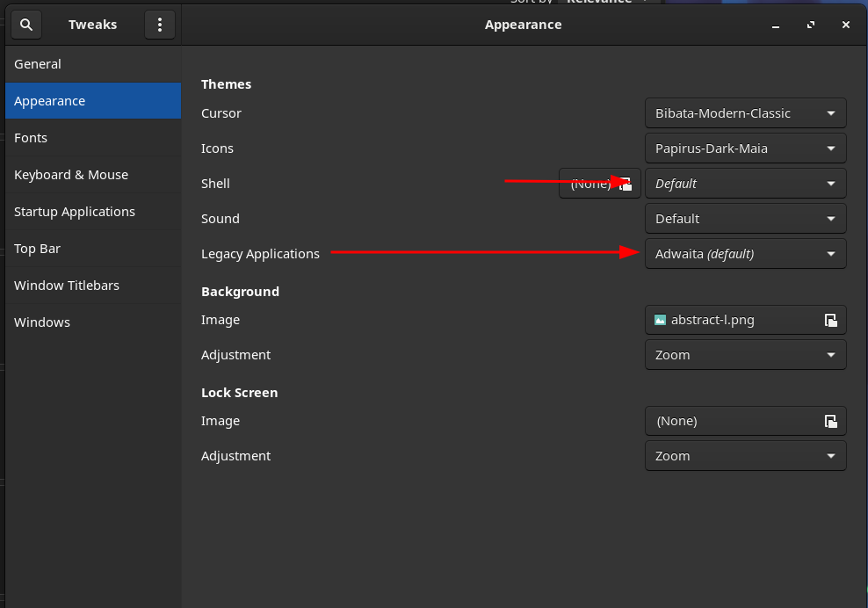Open the three-dot menu next to Tweaks title
The width and height of the screenshot is (868, 608).
coord(159,24)
